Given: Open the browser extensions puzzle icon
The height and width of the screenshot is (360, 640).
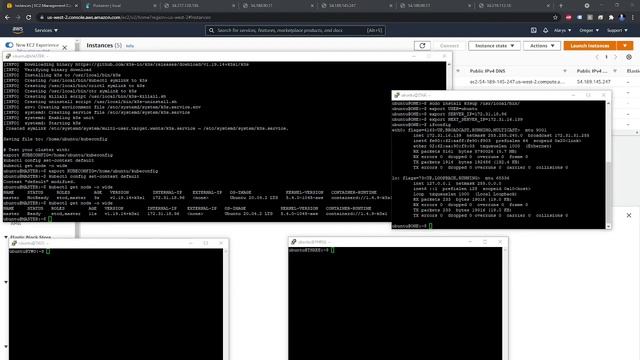Looking at the screenshot, I should pos(611,18).
